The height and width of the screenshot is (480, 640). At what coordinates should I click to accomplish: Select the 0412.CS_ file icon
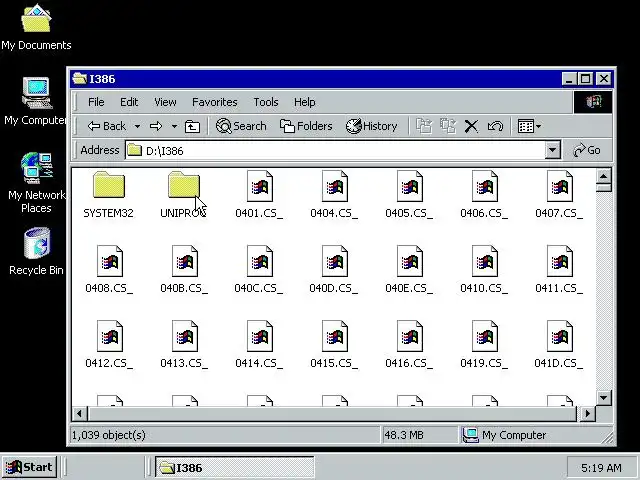tap(109, 336)
